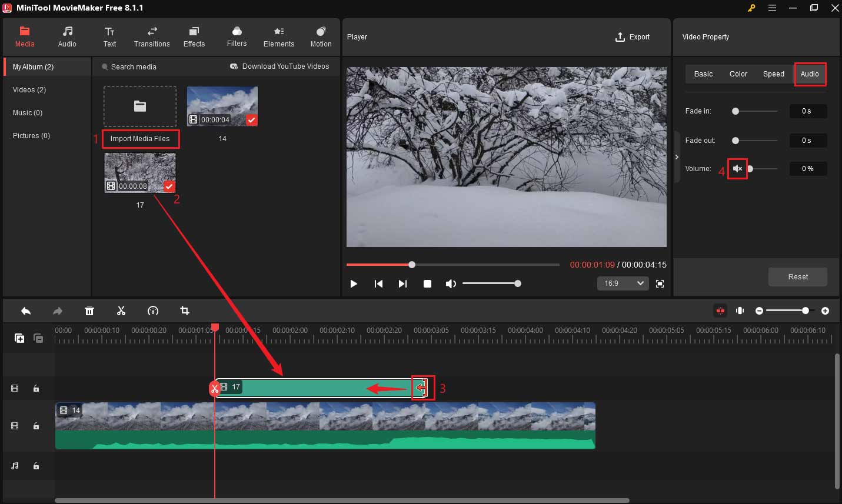Zoom out the timeline
The image size is (842, 504).
point(760,311)
